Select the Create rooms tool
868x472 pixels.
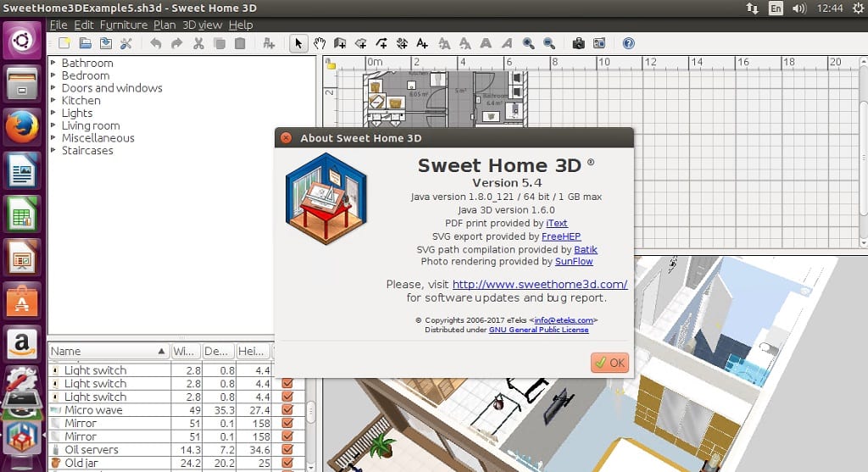coord(360,43)
